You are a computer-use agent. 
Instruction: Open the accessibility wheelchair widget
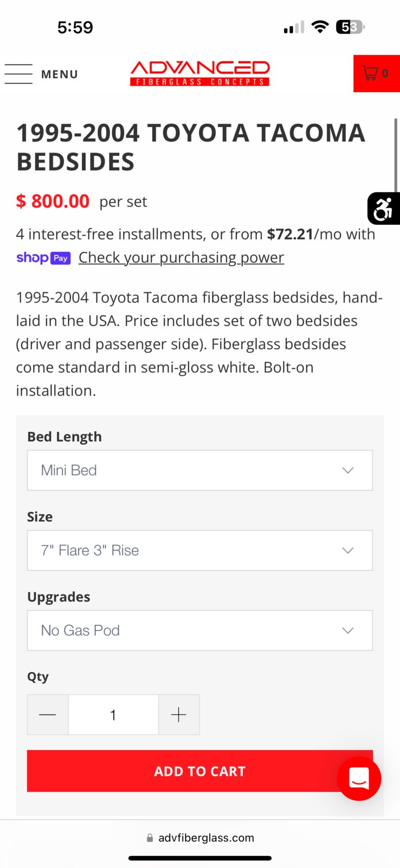click(x=384, y=208)
